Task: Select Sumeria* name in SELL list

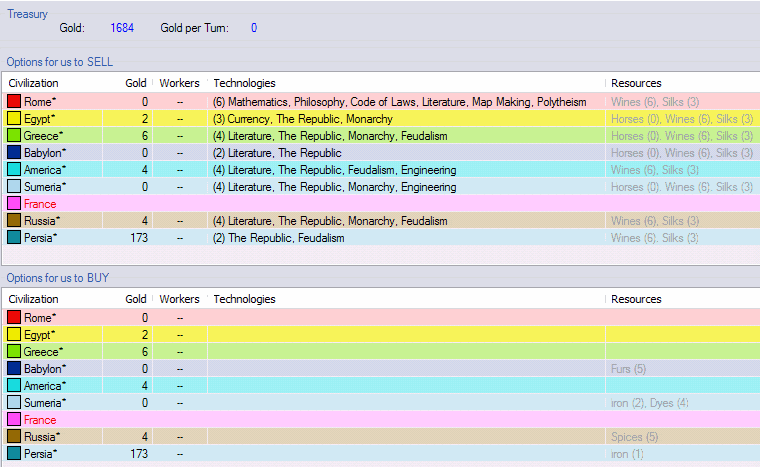Action: 45,187
